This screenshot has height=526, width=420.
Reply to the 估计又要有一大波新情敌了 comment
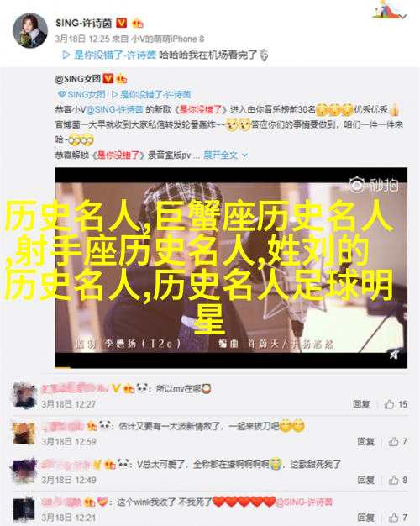click(x=365, y=441)
